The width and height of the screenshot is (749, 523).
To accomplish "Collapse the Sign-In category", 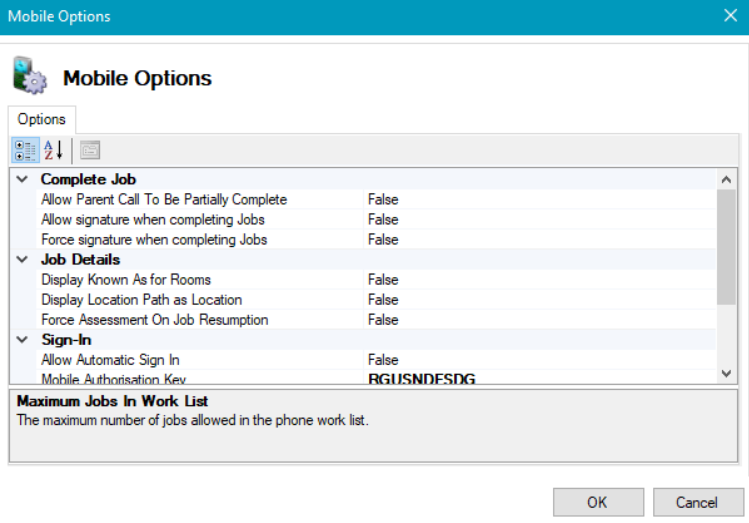I will pos(22,339).
